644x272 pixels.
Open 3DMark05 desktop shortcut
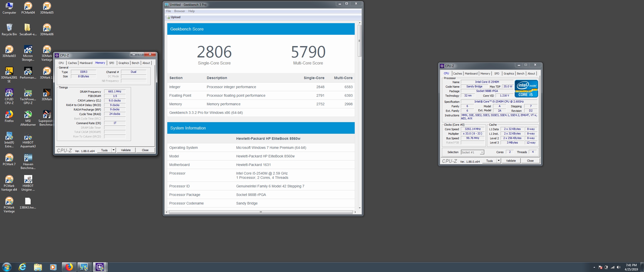point(47,8)
